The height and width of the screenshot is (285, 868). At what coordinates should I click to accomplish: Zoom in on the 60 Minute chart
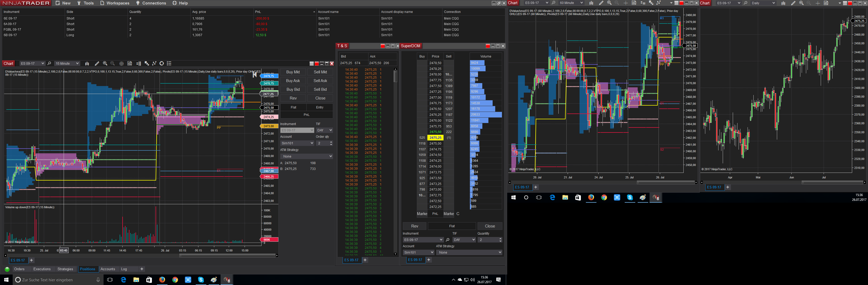(609, 3)
